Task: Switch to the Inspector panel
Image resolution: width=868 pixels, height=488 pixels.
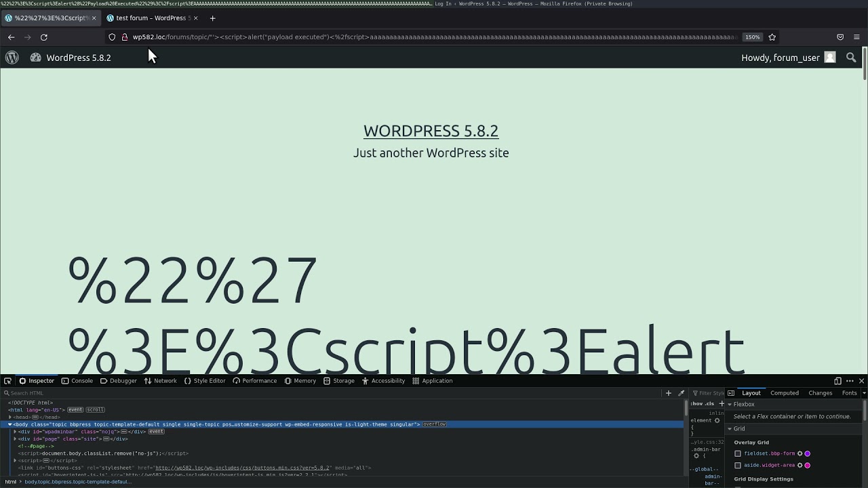Action: [x=37, y=381]
